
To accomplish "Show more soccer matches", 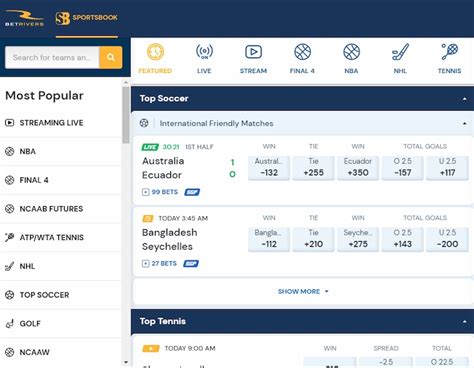I will pos(303,292).
